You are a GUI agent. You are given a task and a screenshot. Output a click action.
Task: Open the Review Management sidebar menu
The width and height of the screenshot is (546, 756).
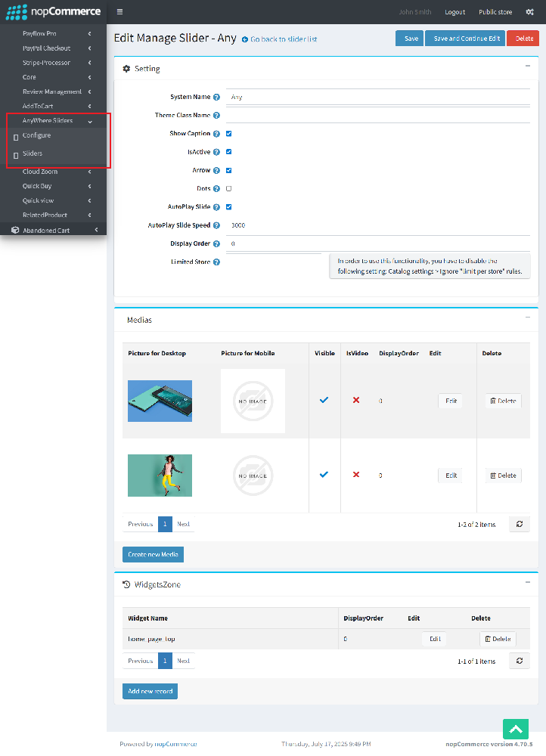(53, 91)
